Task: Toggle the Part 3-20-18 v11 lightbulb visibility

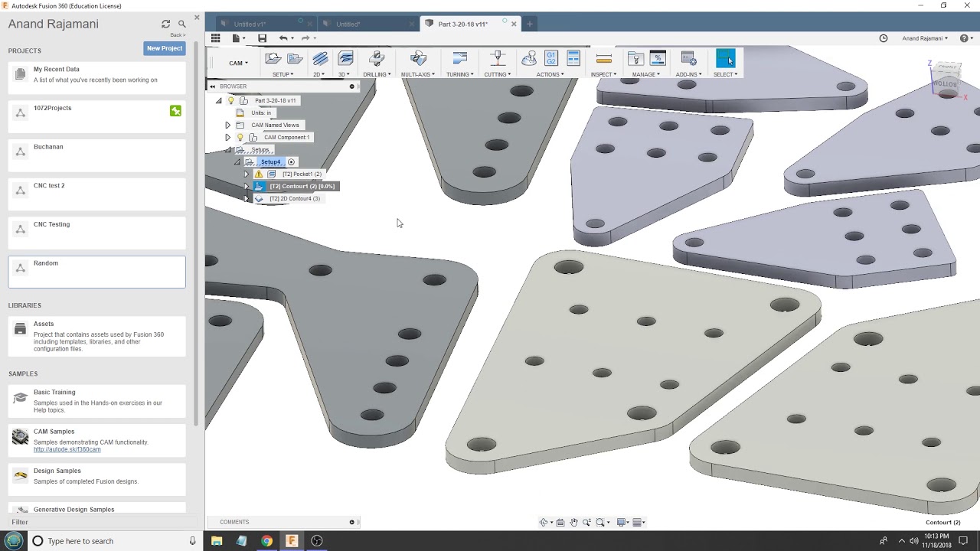Action: (230, 100)
